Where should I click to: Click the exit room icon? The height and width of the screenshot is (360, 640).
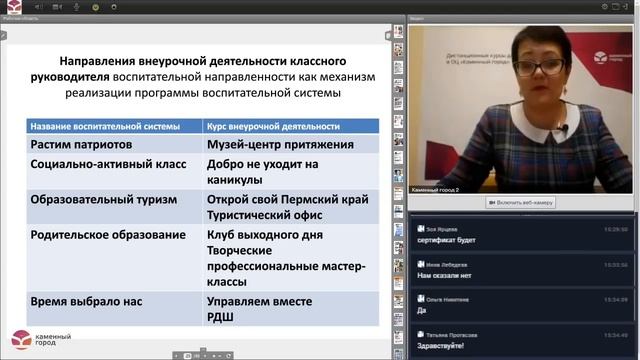(625, 7)
